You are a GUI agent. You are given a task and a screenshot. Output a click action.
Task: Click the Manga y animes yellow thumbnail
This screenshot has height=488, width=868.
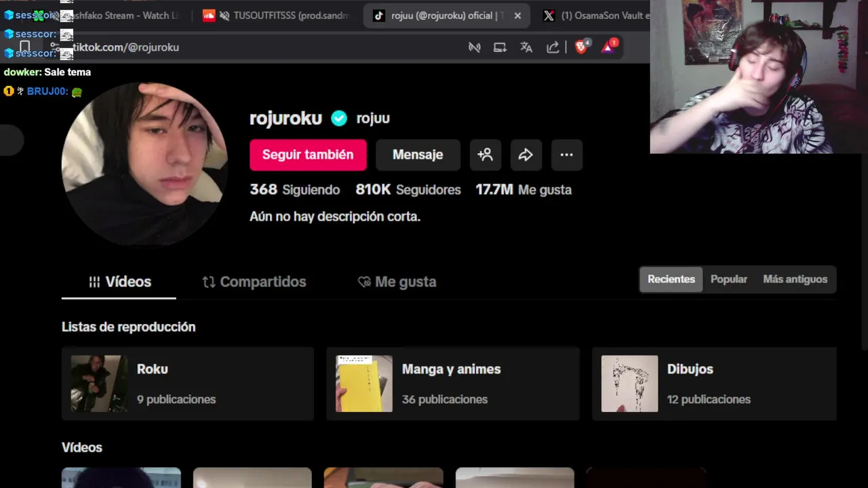pyautogui.click(x=364, y=384)
